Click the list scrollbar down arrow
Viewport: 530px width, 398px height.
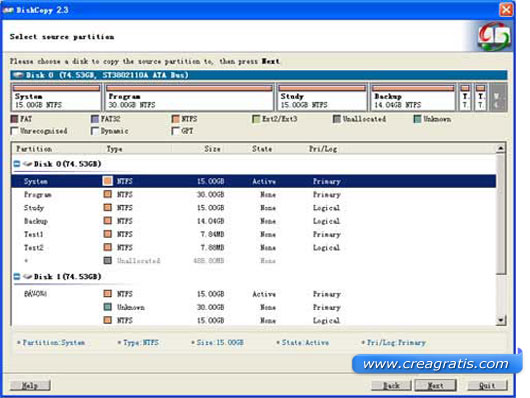coord(501,320)
